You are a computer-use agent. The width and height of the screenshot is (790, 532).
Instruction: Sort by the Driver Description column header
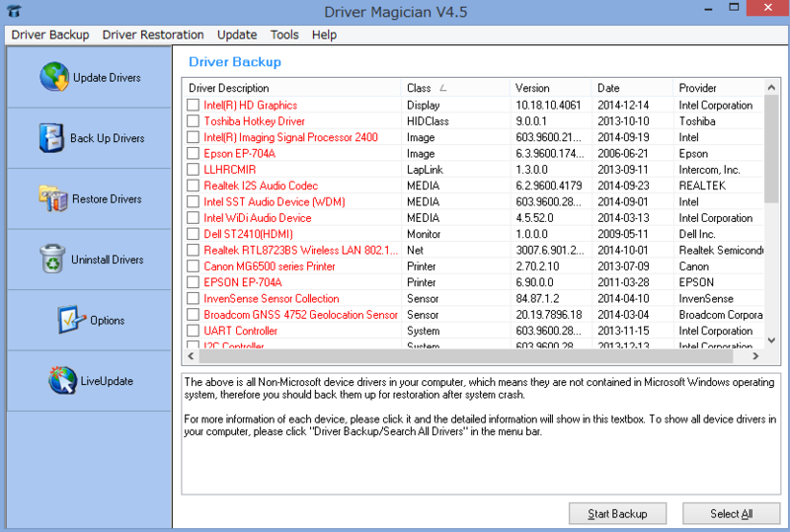point(291,88)
